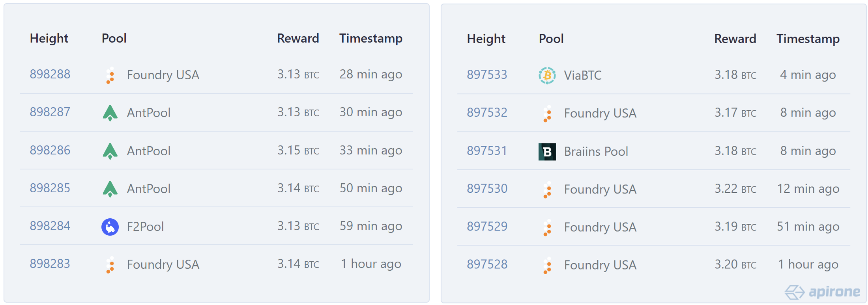Click AntPool icon in block 898286 row

pyautogui.click(x=110, y=151)
